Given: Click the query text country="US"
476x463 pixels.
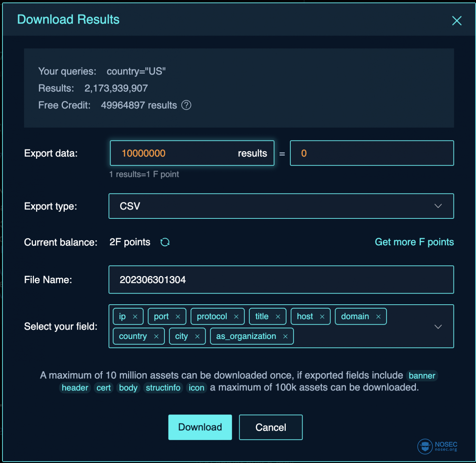Looking at the screenshot, I should pyautogui.click(x=136, y=71).
